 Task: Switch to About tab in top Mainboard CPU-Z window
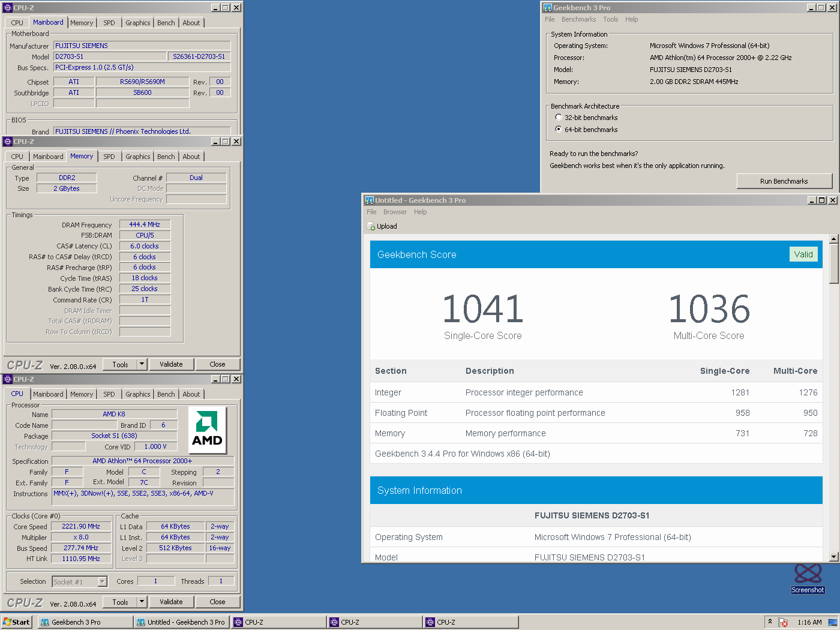191,23
